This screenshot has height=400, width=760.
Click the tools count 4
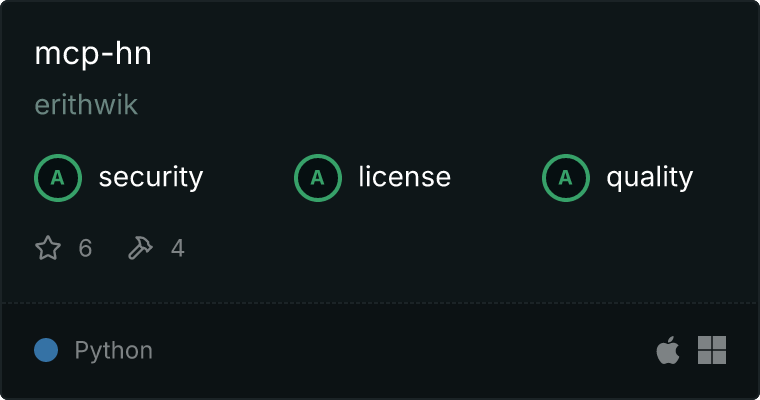click(x=178, y=248)
